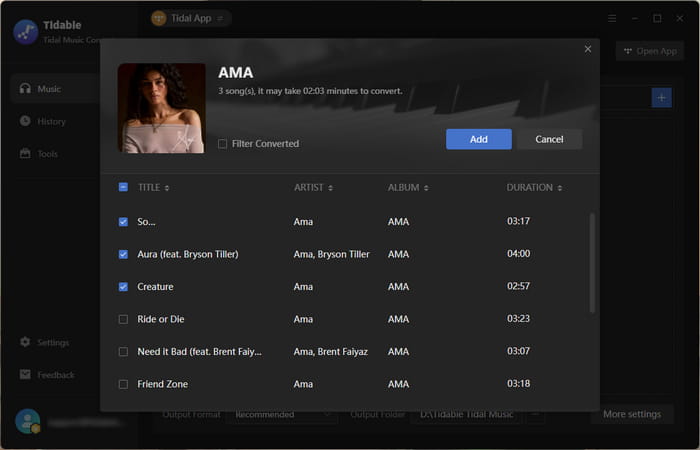Click the artist text Ama, Bryson Tiller
The height and width of the screenshot is (450, 700).
332,254
